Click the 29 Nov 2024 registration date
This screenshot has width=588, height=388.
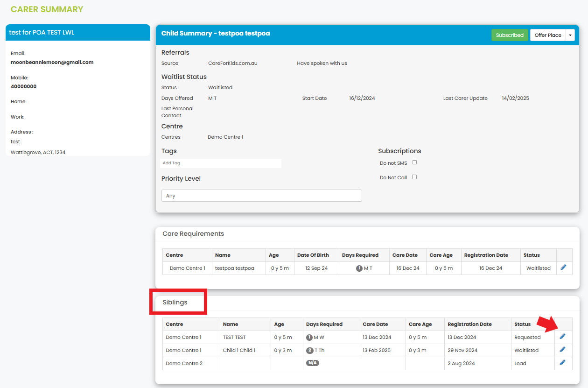point(462,350)
